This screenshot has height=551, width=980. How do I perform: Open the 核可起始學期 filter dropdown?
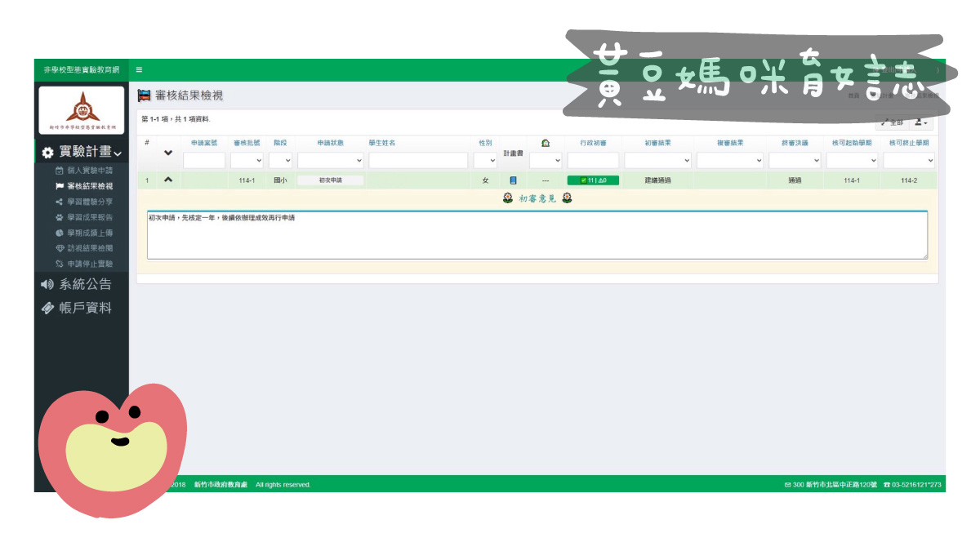click(852, 160)
